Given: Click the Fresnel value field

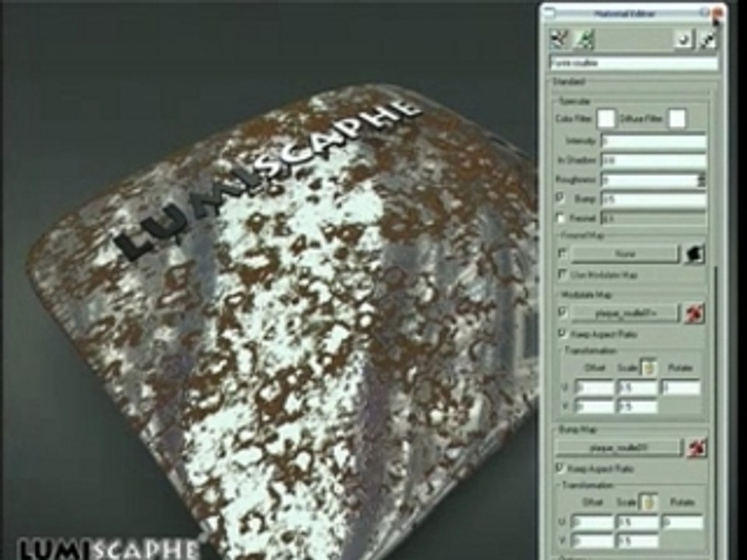Looking at the screenshot, I should click(x=653, y=219).
